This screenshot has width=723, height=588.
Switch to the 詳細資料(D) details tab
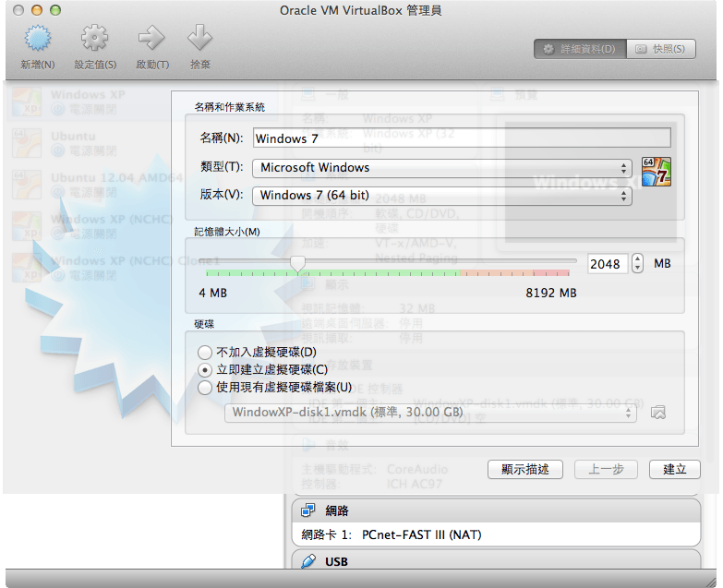tap(580, 49)
